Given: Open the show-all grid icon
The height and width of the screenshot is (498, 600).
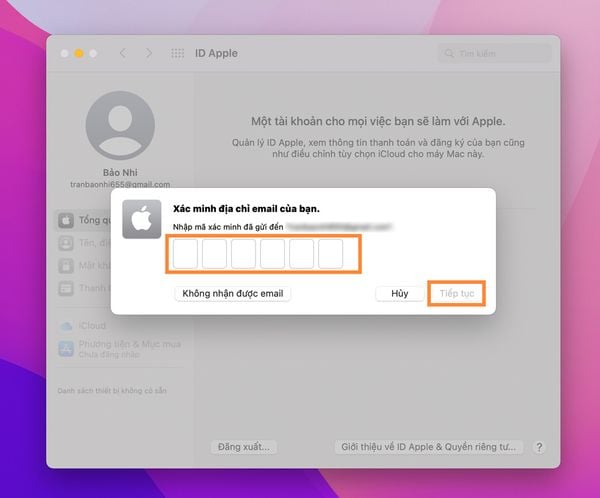Looking at the screenshot, I should pos(177,53).
